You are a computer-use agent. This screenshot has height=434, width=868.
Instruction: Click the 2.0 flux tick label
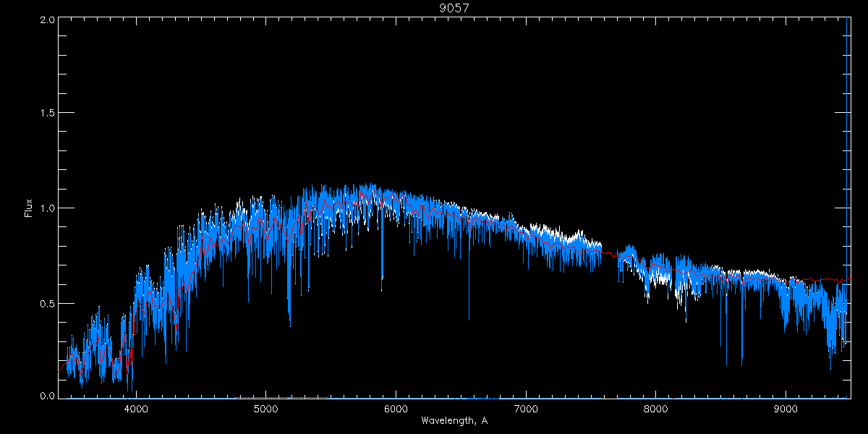point(46,20)
